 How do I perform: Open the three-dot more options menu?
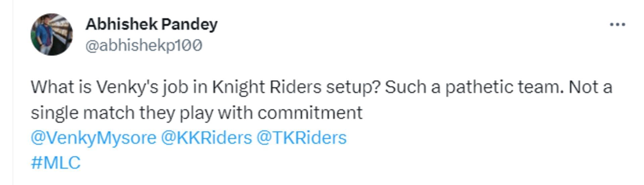617,25
